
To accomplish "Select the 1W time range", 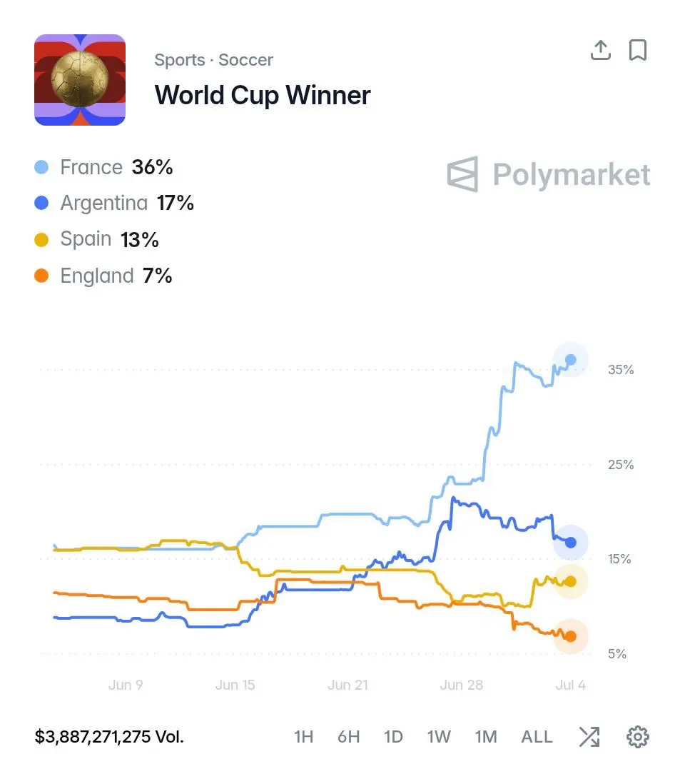I will 439,736.
